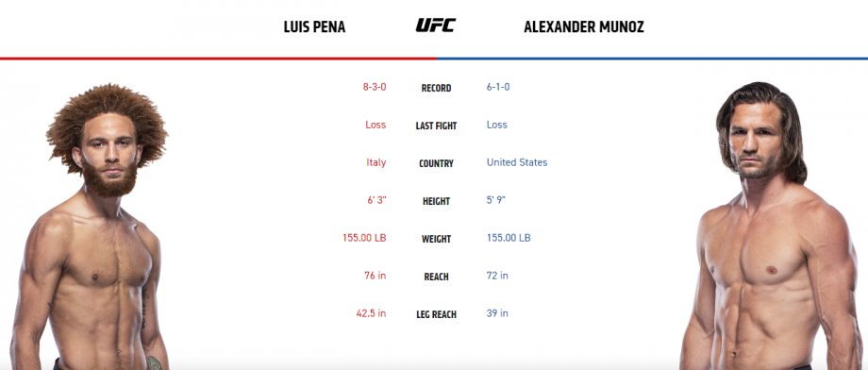This screenshot has width=868, height=370.
Task: Open Luis Pena's fighter name link
Action: point(314,27)
